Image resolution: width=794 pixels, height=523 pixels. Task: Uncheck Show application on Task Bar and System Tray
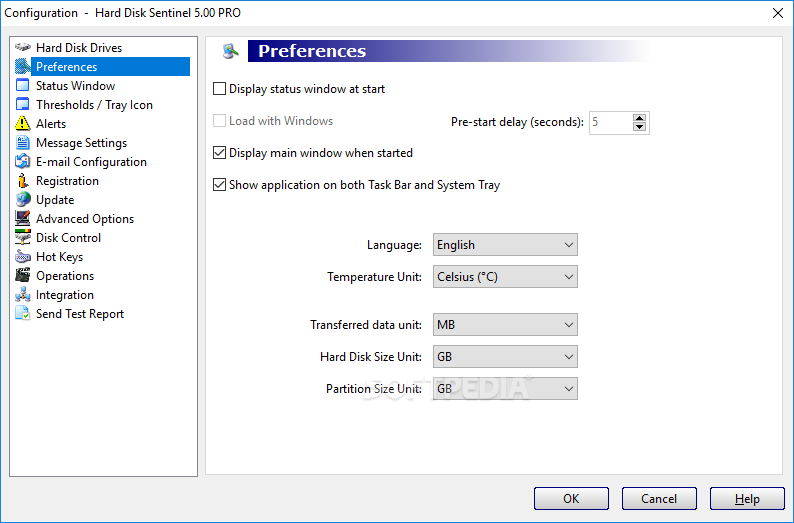coord(219,185)
